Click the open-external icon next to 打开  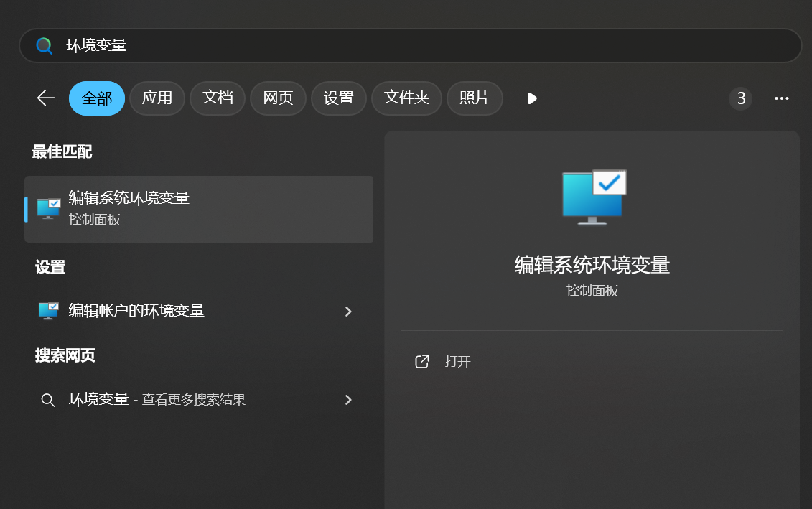(422, 361)
